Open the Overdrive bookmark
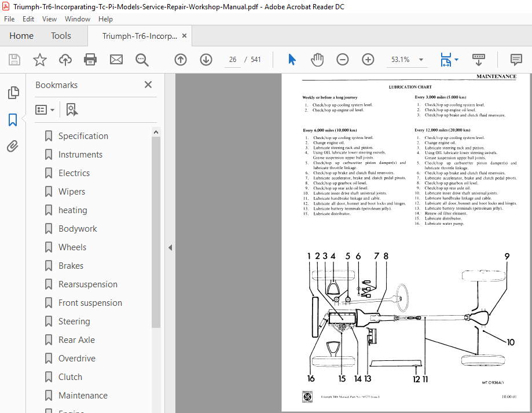The height and width of the screenshot is (413, 532). click(76, 359)
